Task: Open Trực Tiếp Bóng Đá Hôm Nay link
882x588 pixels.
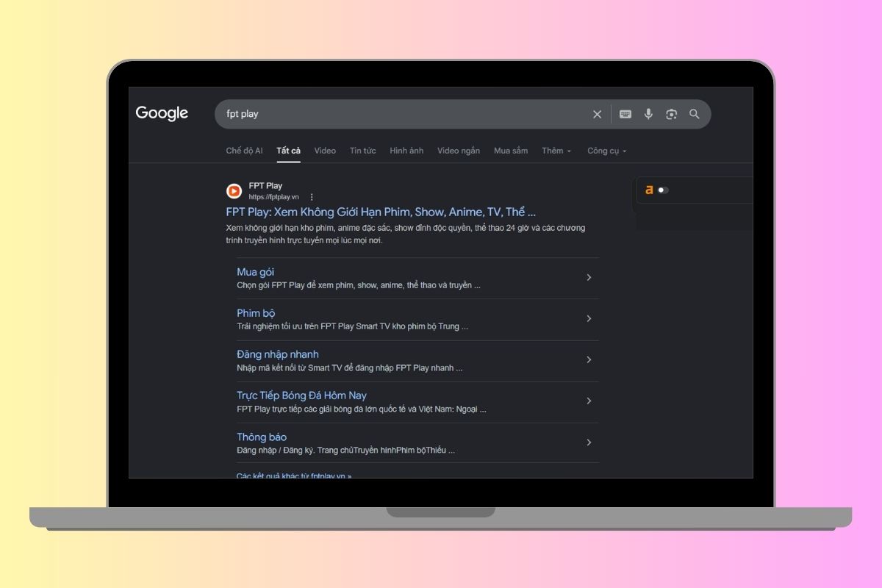Action: point(301,395)
